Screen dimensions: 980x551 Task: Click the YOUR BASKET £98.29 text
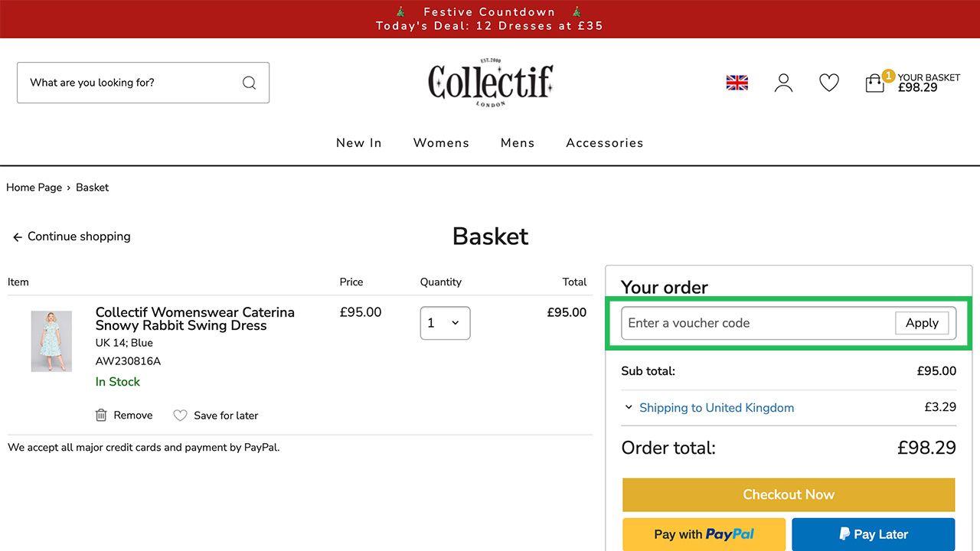(929, 83)
